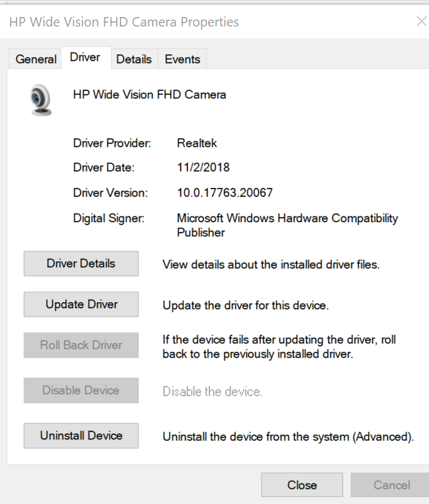
Task: Select the Driver tab
Action: [85, 57]
